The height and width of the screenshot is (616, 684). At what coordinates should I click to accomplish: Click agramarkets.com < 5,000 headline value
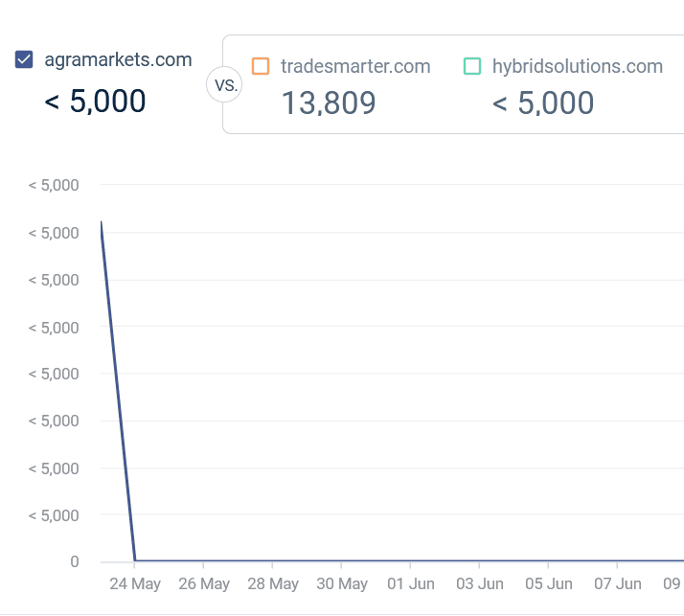tap(95, 102)
